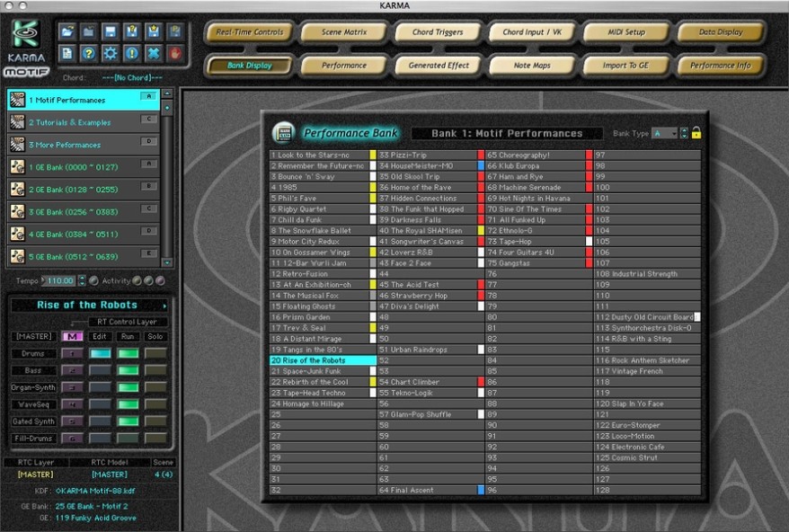789x532 pixels.
Task: Open the Real-Time Controls tab
Action: click(250, 32)
